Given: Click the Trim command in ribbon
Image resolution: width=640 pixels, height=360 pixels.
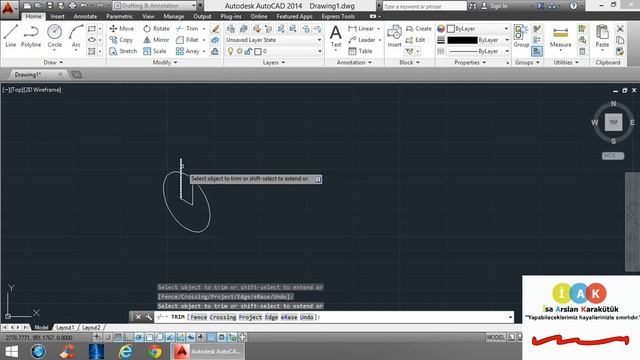Looking at the screenshot, I should pyautogui.click(x=187, y=29).
